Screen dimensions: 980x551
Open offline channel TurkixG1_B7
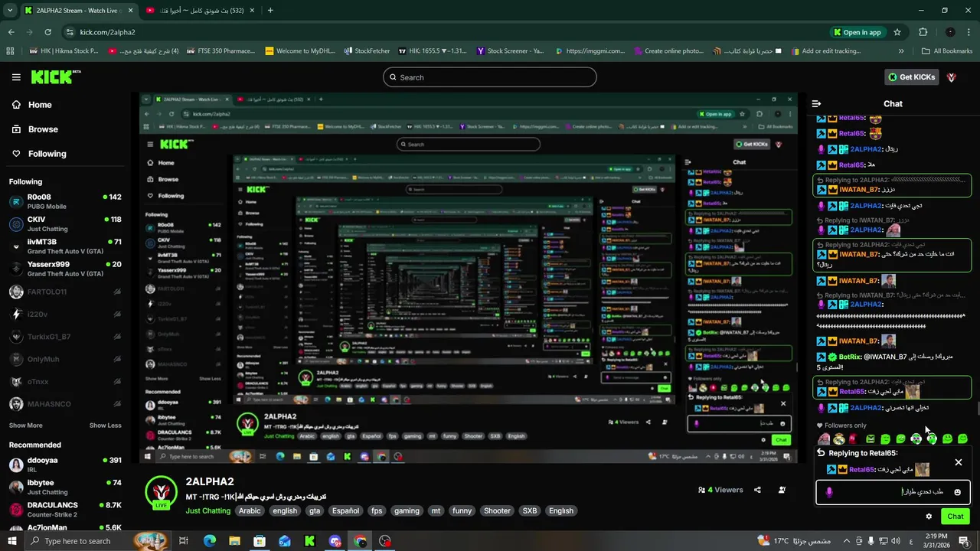[65, 337]
